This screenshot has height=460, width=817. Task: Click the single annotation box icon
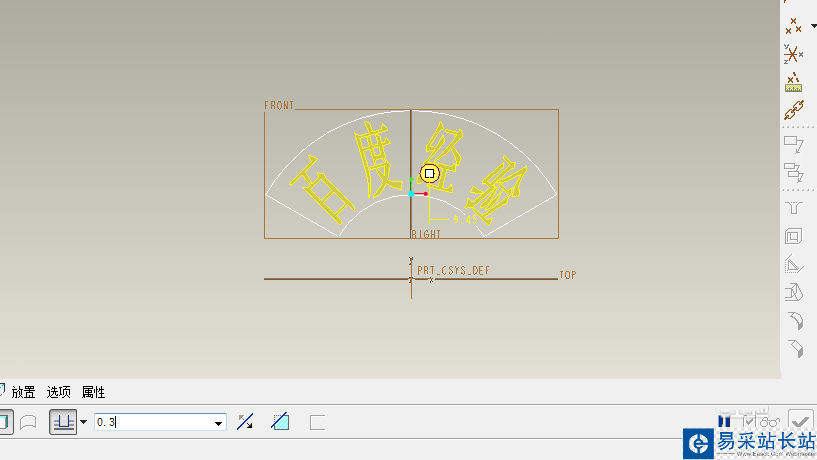click(794, 144)
